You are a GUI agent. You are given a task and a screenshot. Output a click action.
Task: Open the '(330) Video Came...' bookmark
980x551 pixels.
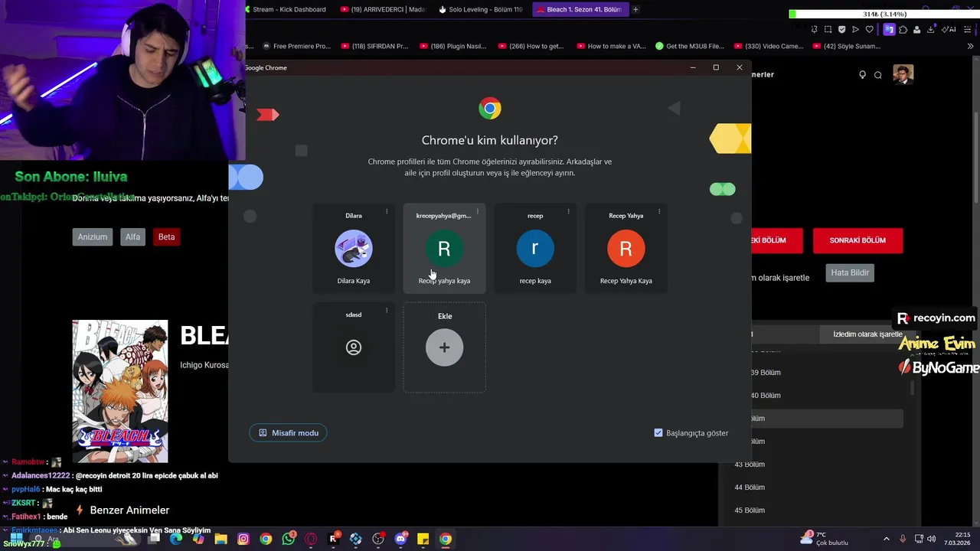768,46
